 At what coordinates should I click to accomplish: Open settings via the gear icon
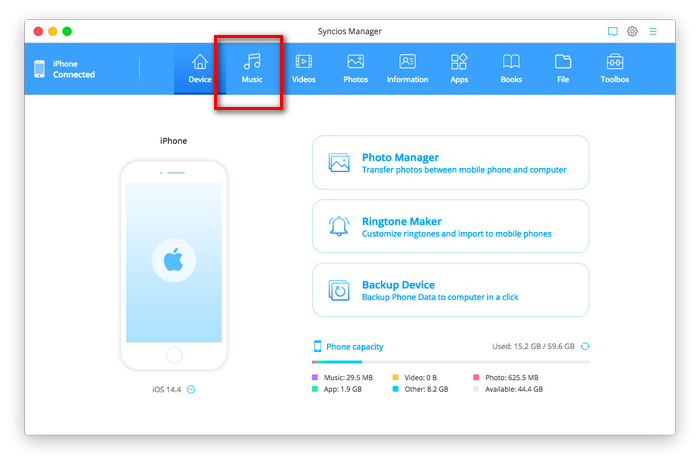[x=632, y=31]
